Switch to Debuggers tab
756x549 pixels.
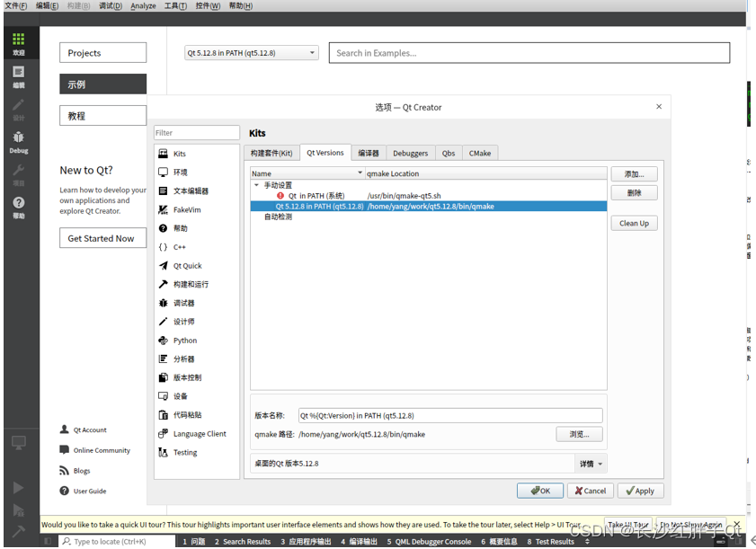[410, 154]
